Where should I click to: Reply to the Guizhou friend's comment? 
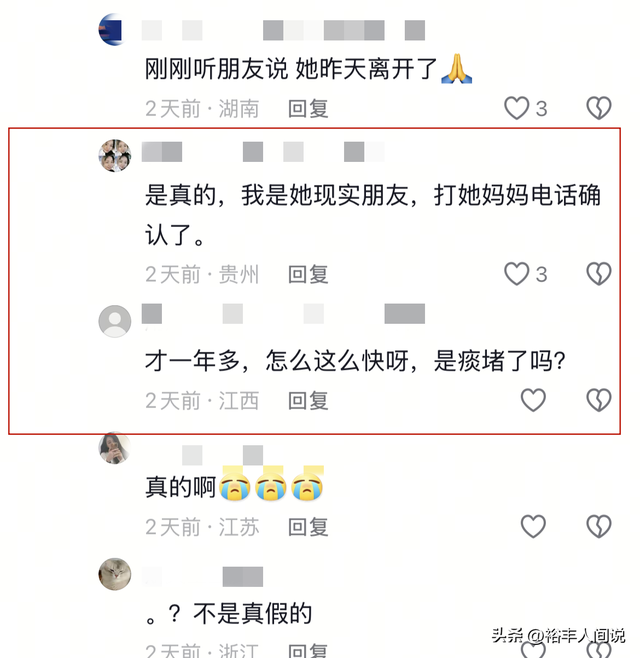[x=308, y=274]
